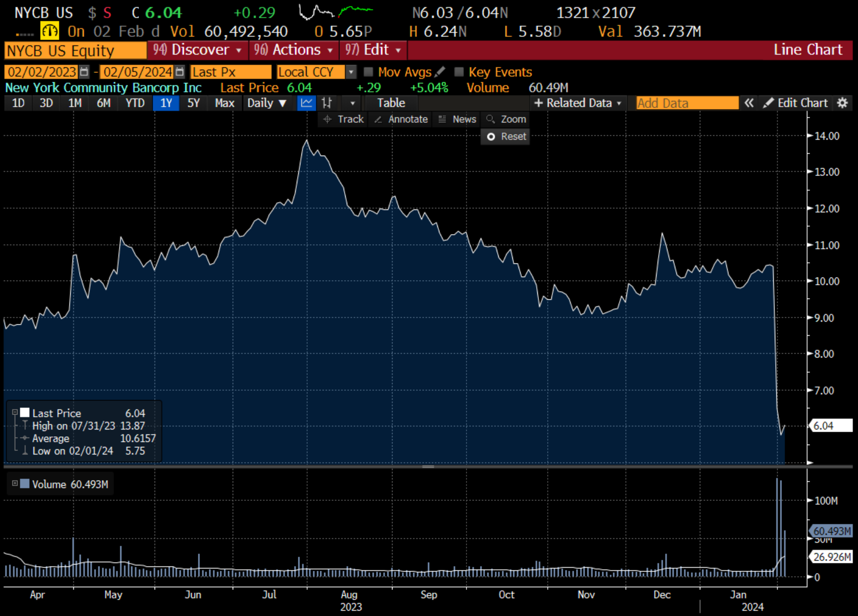Collapse the Last Price legend box toggle
This screenshot has height=616, width=858.
tap(15, 412)
